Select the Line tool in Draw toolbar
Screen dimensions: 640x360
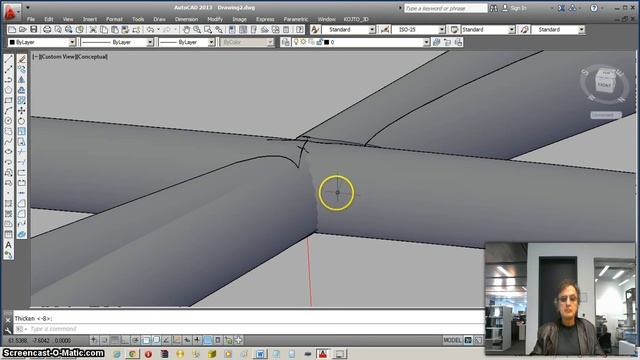point(9,59)
